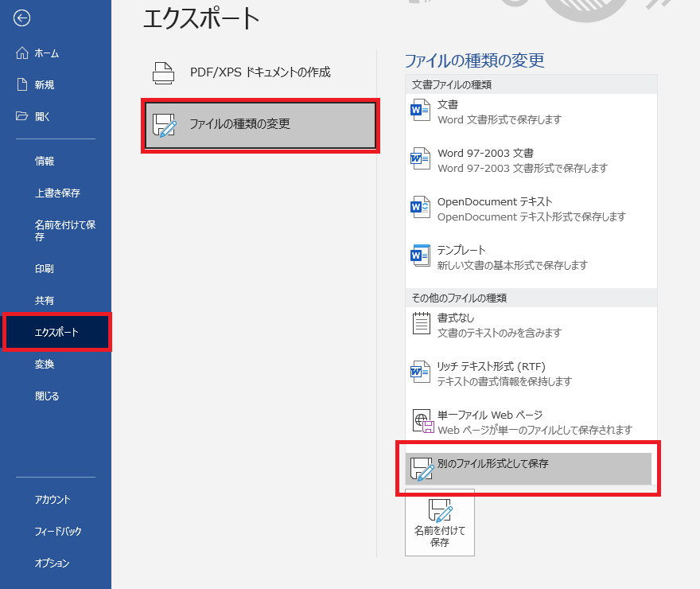Click description Word 文書形式で保存します
This screenshot has height=589, width=700.
[500, 119]
